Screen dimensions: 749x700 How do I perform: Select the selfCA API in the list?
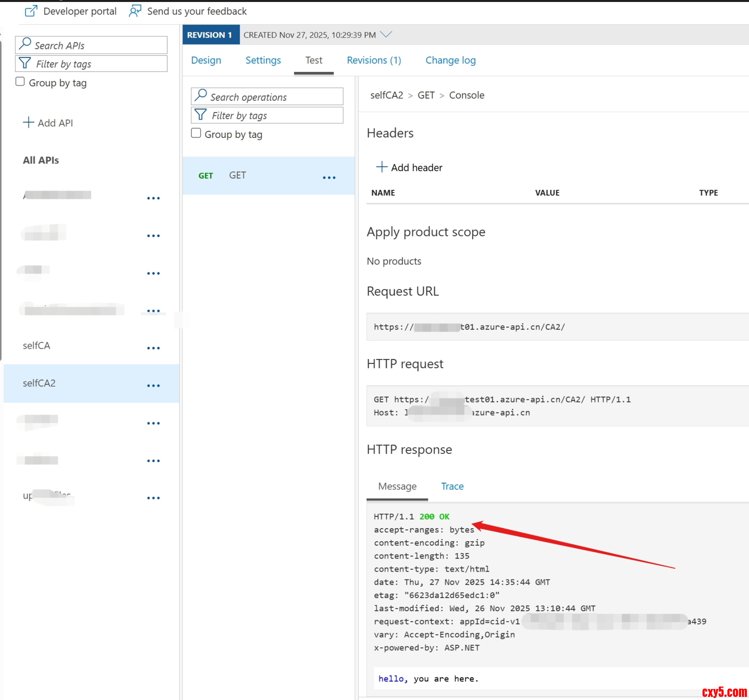(x=37, y=346)
